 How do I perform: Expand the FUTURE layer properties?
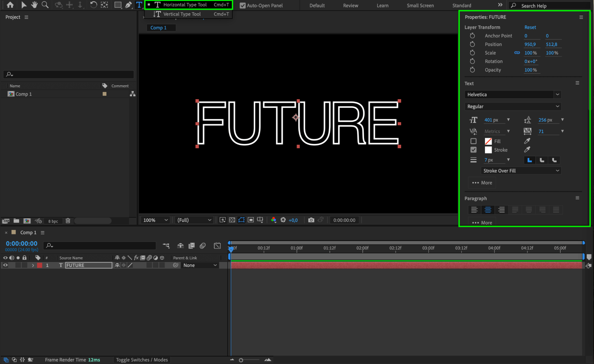[33, 265]
